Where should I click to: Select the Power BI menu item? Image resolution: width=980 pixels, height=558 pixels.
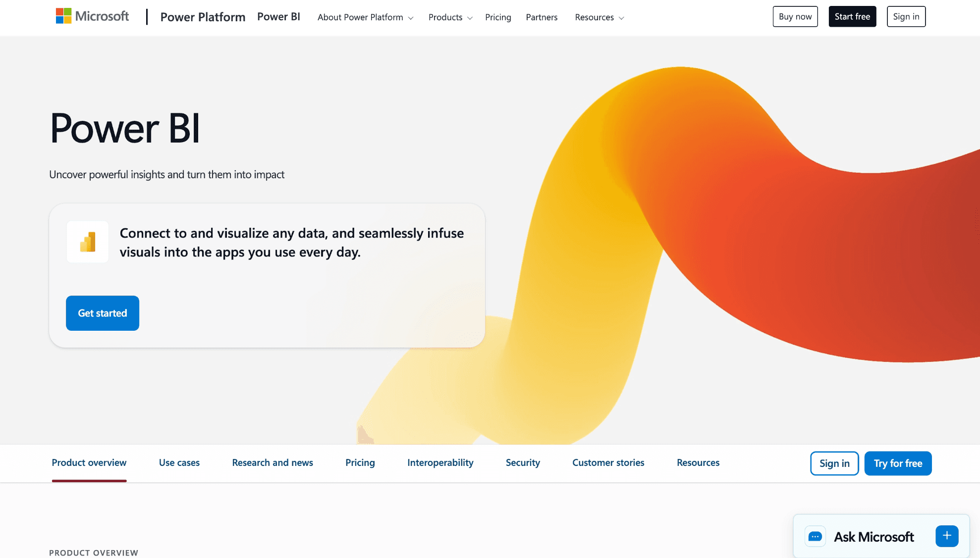tap(278, 16)
